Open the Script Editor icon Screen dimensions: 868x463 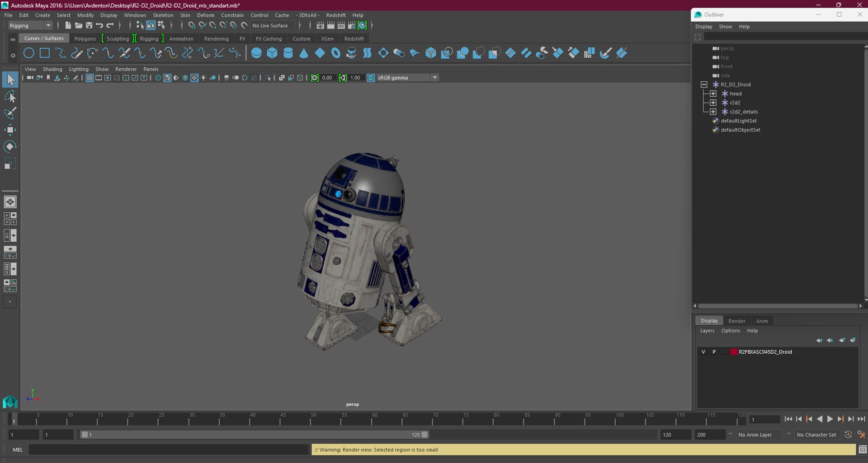pos(863,449)
